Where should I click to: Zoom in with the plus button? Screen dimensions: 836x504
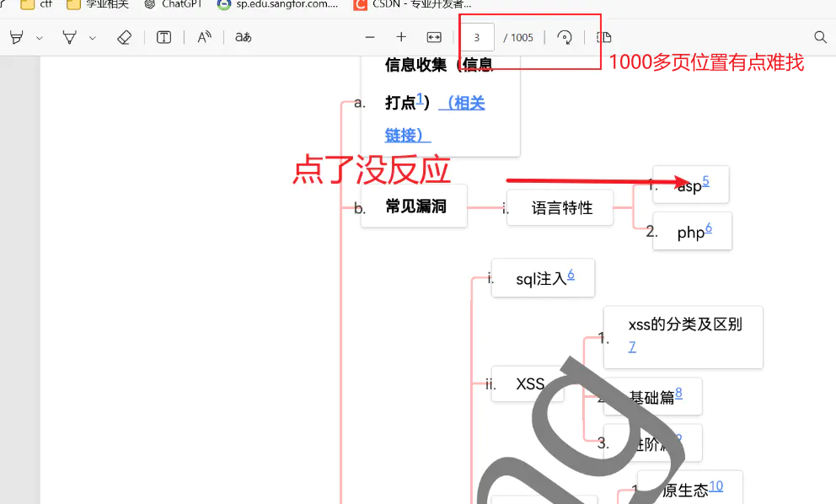(x=401, y=37)
